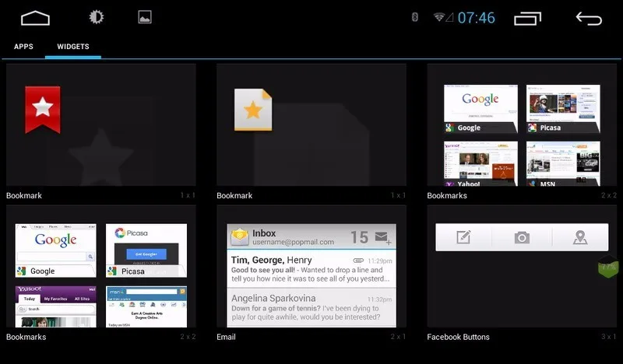Click the Email inbox envelope icon
Viewport: 623px width, 364px height.
[240, 237]
